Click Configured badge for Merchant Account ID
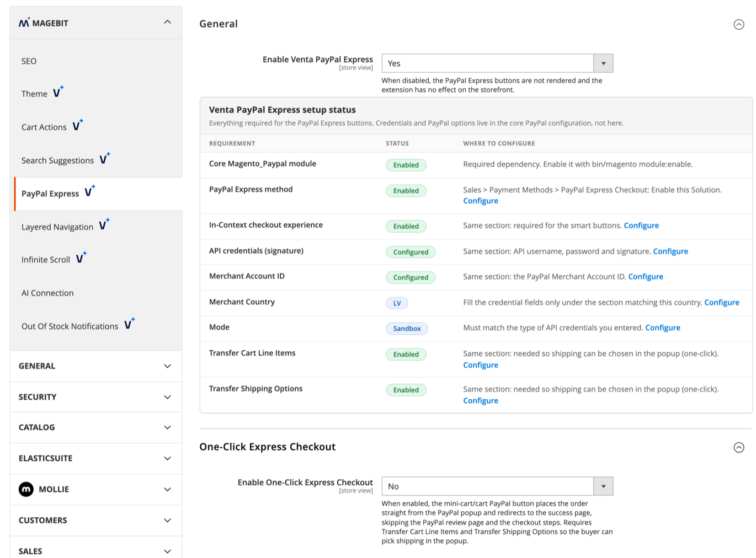 pyautogui.click(x=411, y=277)
